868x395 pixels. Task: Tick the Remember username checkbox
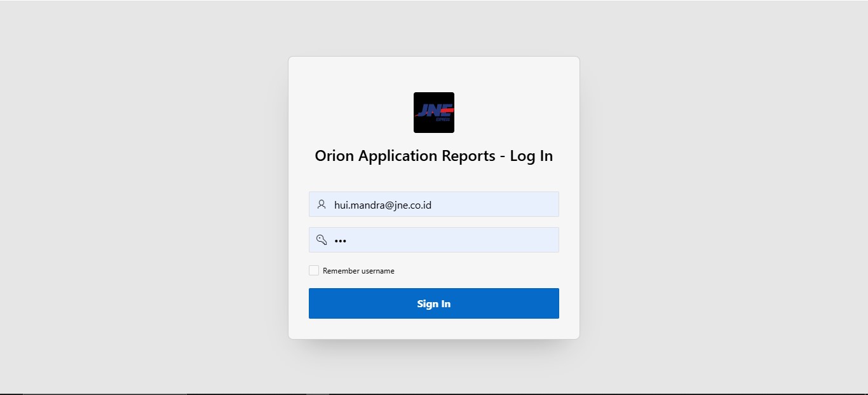pos(314,270)
